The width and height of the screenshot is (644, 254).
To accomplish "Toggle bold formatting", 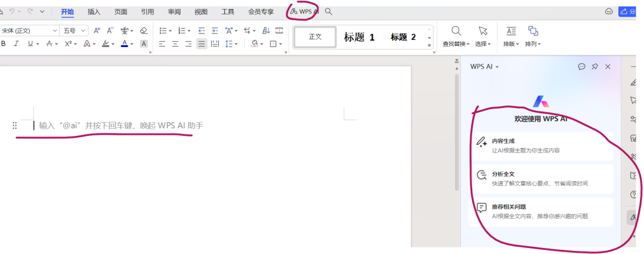I will pyautogui.click(x=4, y=44).
